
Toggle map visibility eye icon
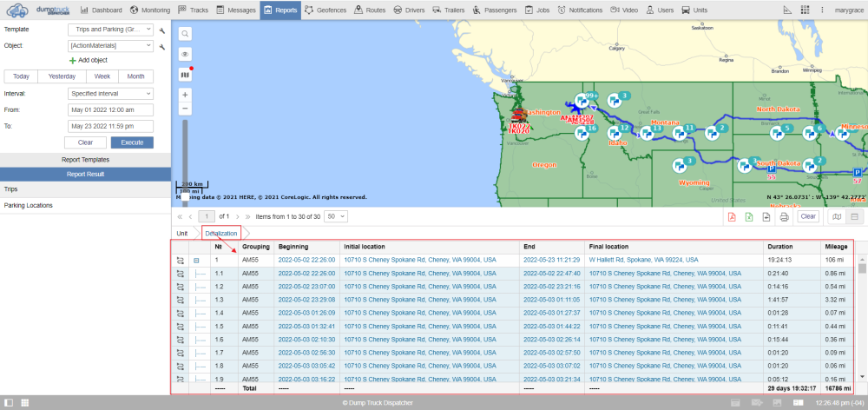[185, 54]
